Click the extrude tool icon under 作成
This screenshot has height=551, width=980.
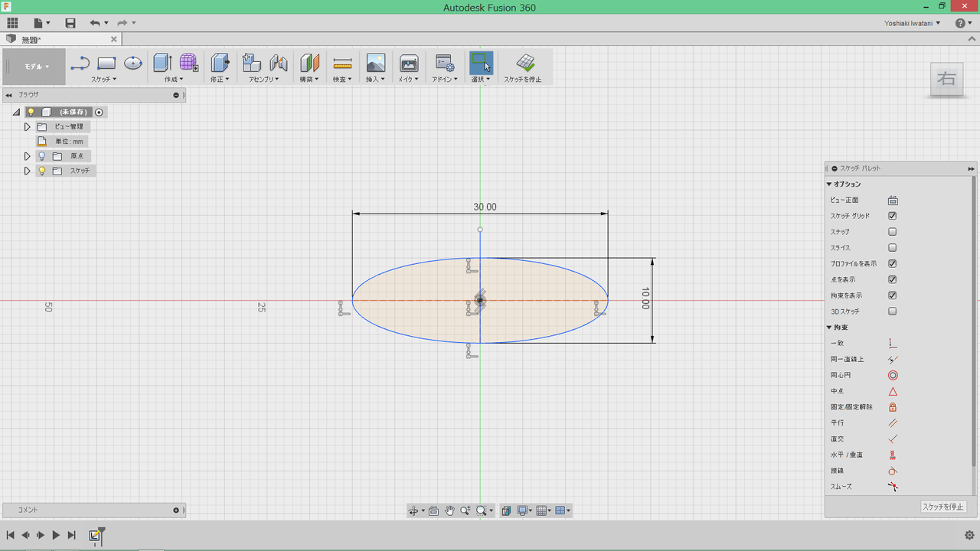point(162,63)
